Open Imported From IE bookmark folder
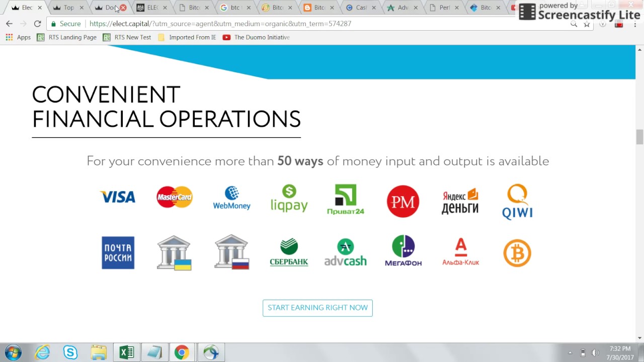This screenshot has height=362, width=644. pyautogui.click(x=187, y=37)
